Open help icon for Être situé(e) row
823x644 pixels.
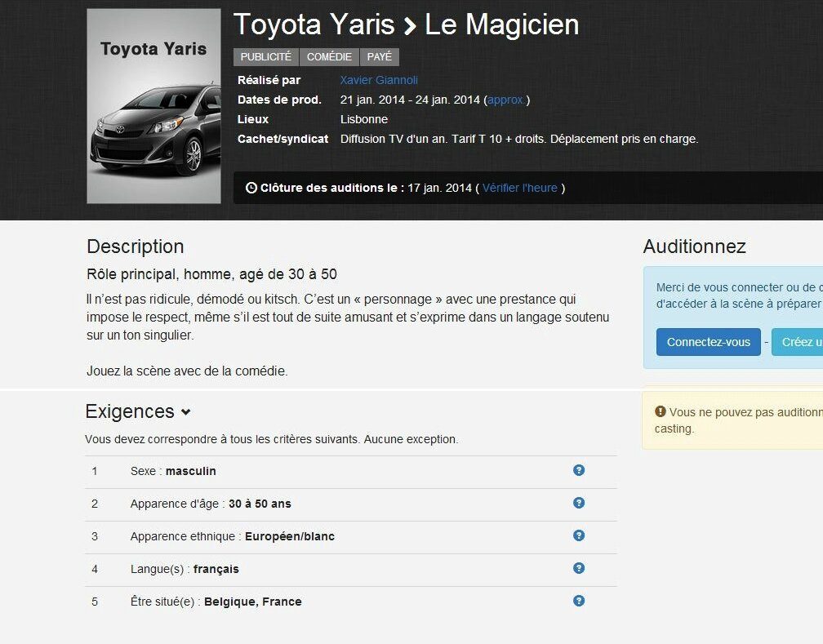pos(579,601)
